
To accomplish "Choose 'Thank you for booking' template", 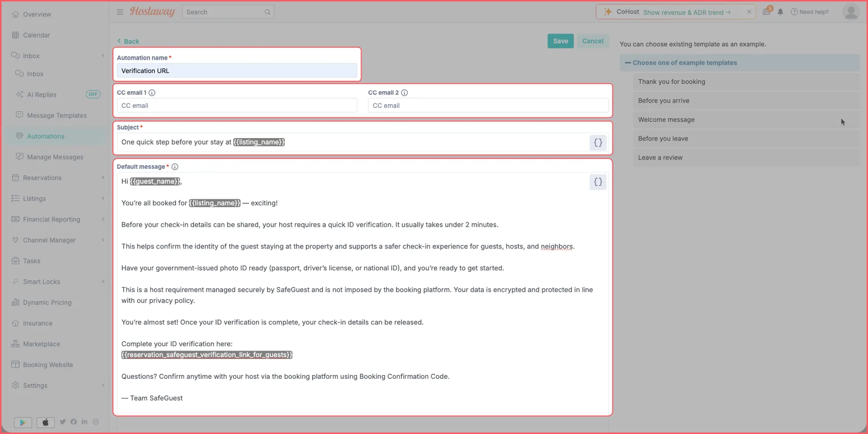I will (x=746, y=82).
